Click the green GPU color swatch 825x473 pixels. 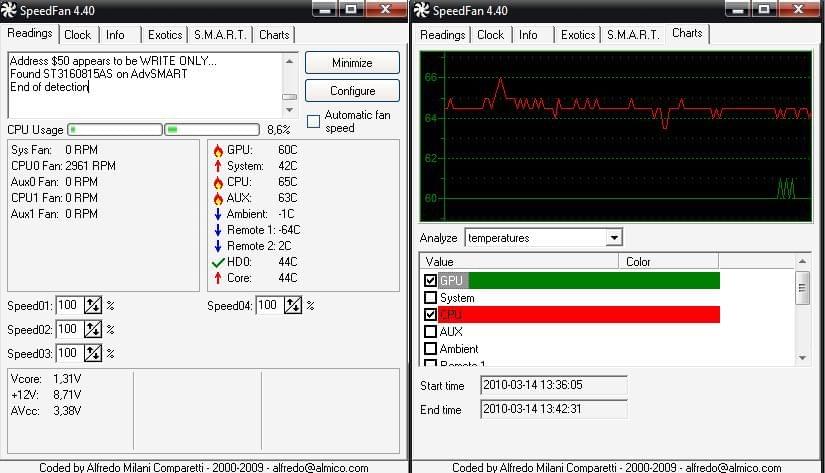[x=593, y=280]
